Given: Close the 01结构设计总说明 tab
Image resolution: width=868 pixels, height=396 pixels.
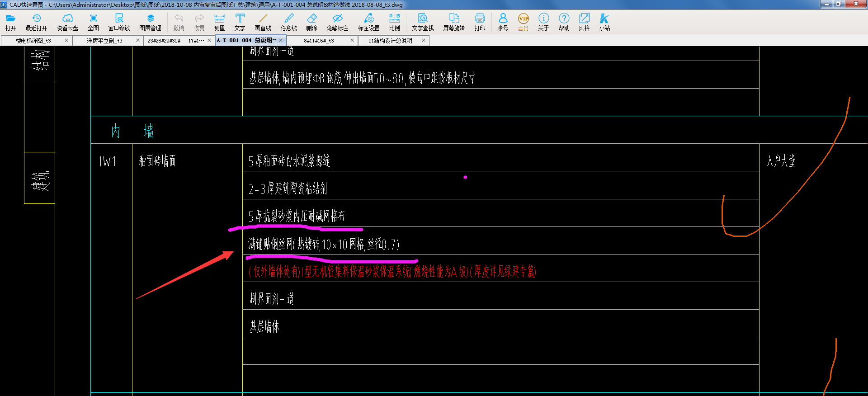Looking at the screenshot, I should click(x=424, y=40).
